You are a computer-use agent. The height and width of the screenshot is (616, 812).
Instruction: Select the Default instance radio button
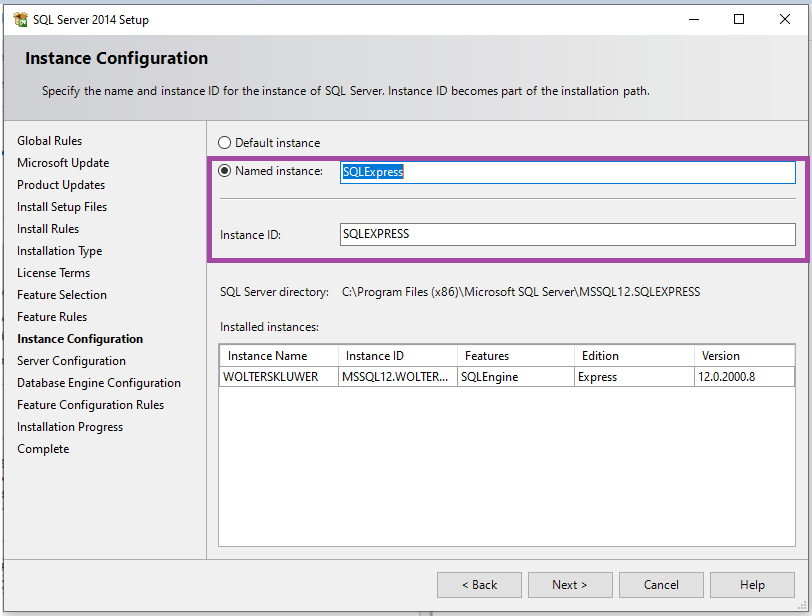pos(224,143)
